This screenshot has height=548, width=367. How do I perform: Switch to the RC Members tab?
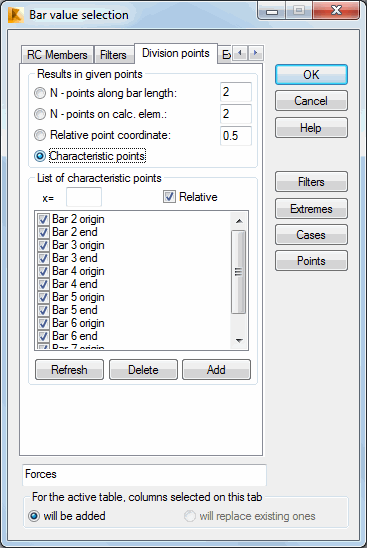57,55
